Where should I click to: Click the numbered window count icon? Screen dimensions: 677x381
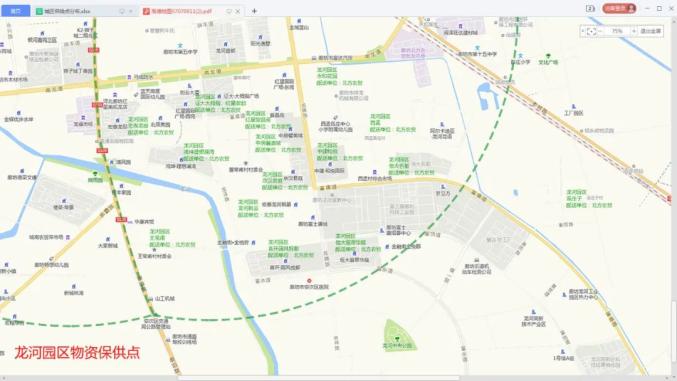point(590,8)
